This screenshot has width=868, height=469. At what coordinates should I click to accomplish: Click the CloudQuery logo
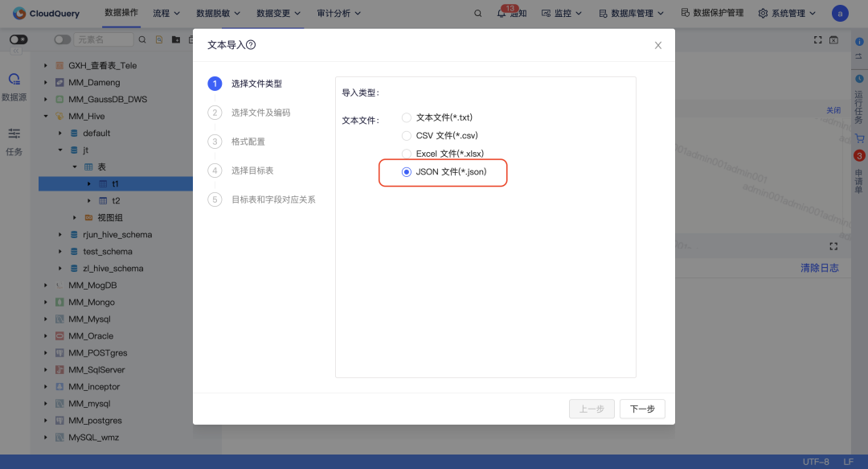click(47, 14)
